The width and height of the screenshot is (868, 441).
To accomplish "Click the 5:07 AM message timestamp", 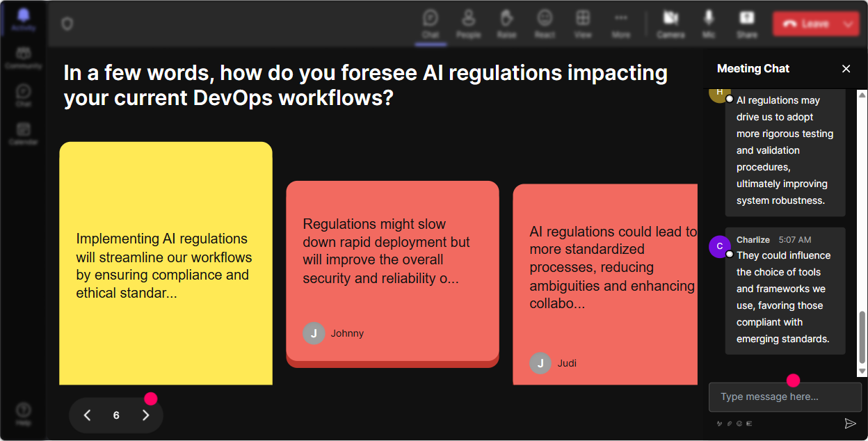I will [x=795, y=240].
